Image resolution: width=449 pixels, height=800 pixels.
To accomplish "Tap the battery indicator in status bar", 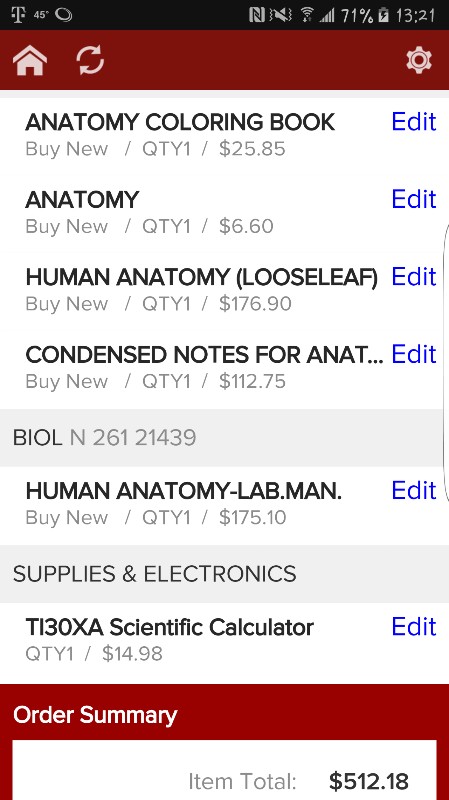I will tap(383, 15).
